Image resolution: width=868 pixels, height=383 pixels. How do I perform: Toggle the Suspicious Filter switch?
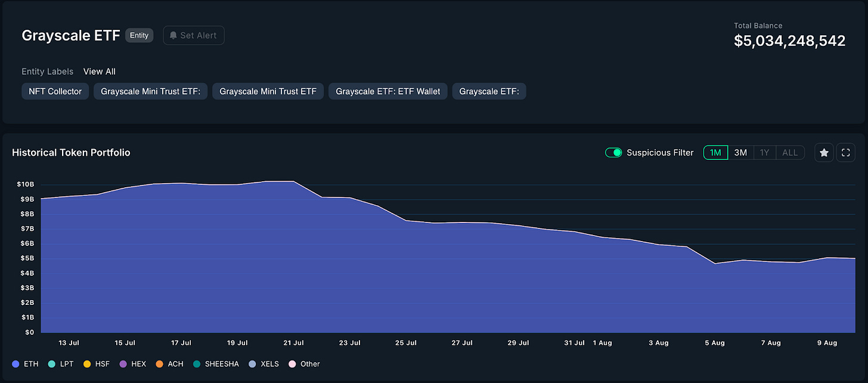613,153
